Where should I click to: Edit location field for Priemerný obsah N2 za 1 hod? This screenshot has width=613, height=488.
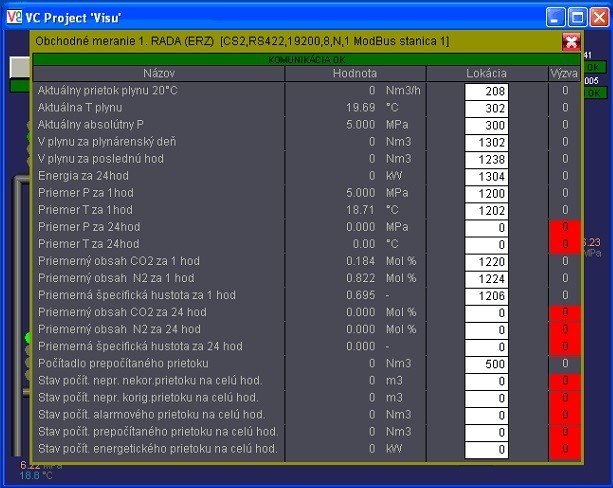pos(486,279)
